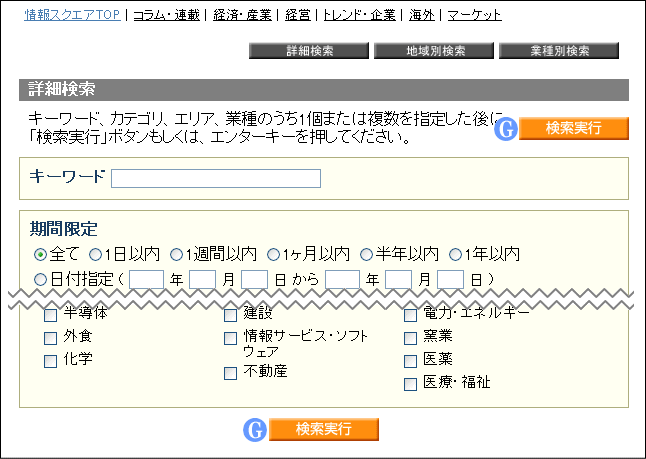
Task: Open the コラム・連載 navigation link
Action: point(166,15)
